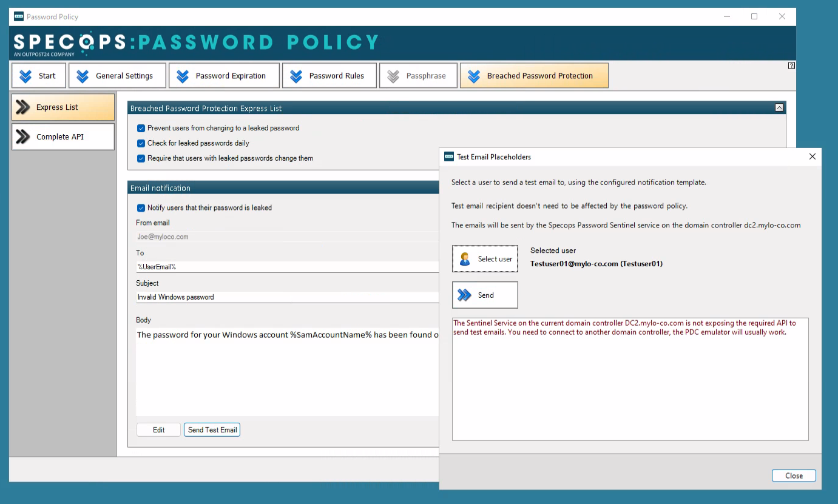The image size is (838, 504).
Task: Select Breached Password Protection tab
Action: [534, 76]
